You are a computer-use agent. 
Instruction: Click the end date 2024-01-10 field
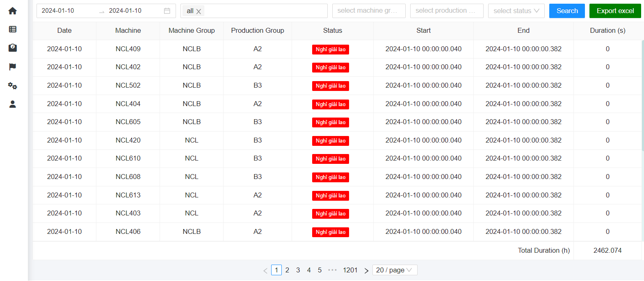click(125, 11)
